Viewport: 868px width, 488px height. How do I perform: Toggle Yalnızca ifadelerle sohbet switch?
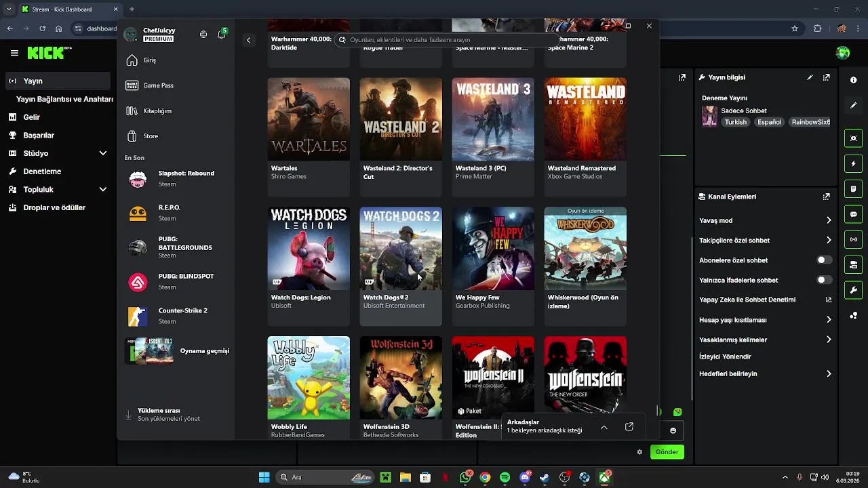pyautogui.click(x=824, y=280)
